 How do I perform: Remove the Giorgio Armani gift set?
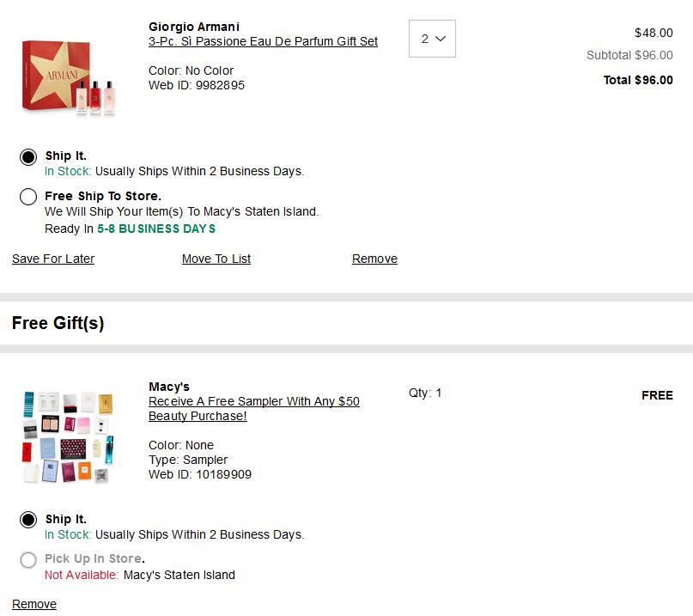click(x=374, y=259)
